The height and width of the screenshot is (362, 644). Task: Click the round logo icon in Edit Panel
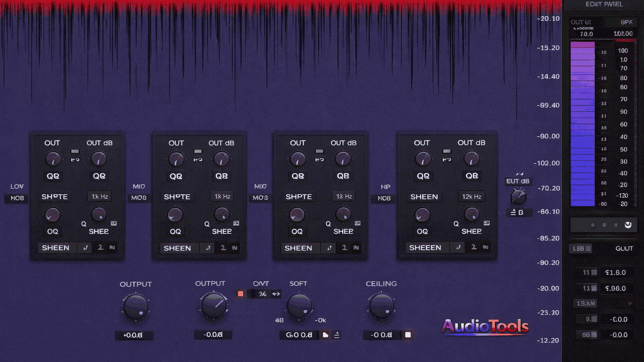click(x=628, y=225)
